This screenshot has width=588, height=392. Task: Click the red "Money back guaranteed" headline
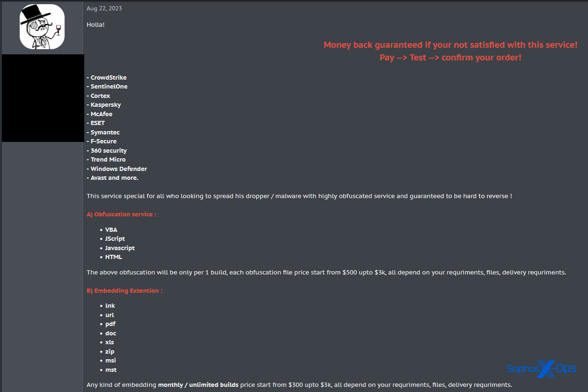(x=450, y=45)
